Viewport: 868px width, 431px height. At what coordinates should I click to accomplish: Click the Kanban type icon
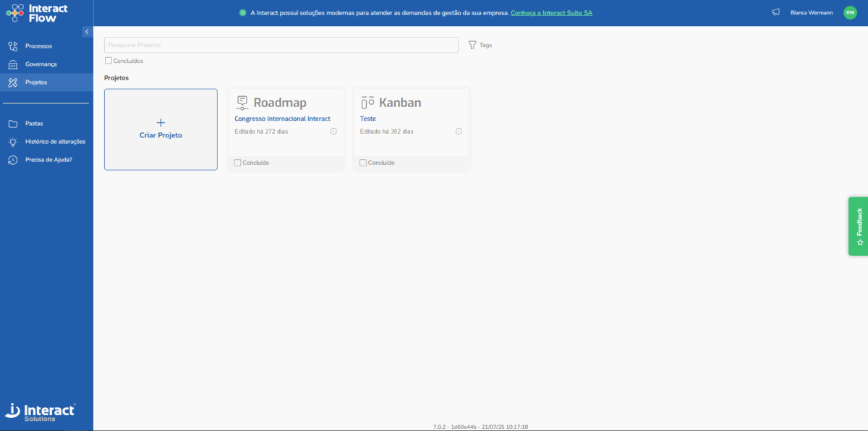(367, 103)
